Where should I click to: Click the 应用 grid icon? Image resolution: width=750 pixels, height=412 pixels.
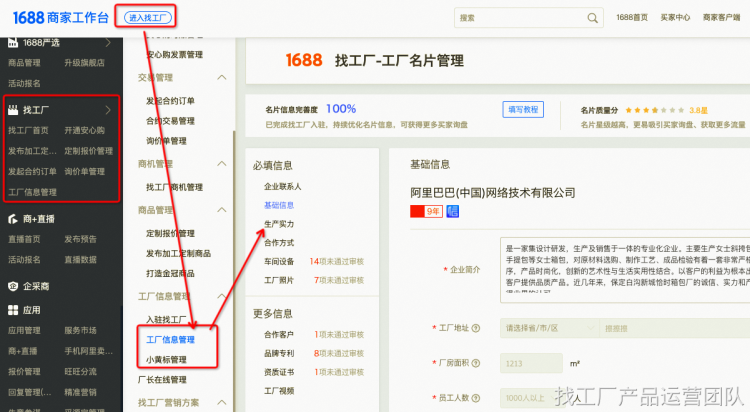[x=13, y=310]
